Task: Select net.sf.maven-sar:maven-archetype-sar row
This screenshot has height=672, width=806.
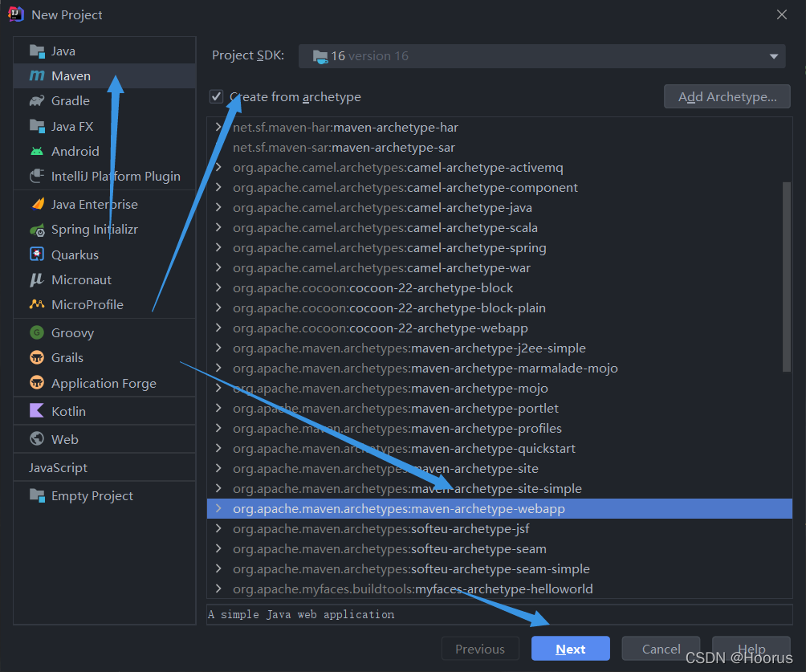Action: [499, 148]
